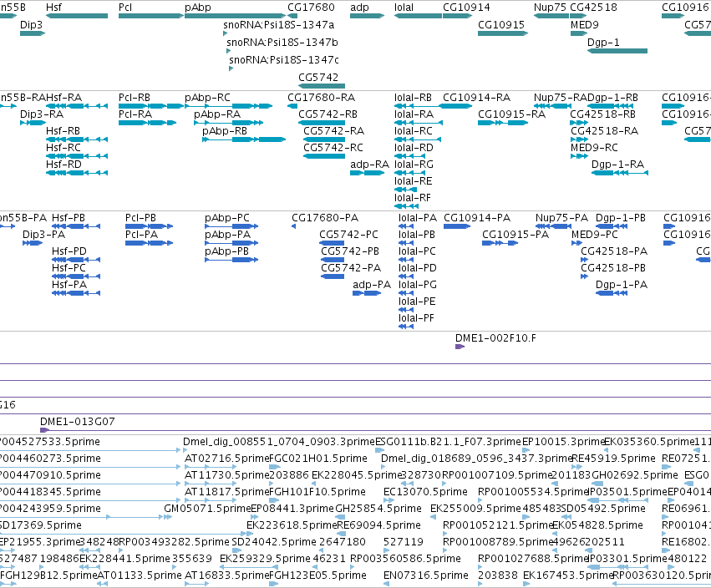Click the GM05071.5prime EST label
This screenshot has width=711, height=588.
coord(207,508)
